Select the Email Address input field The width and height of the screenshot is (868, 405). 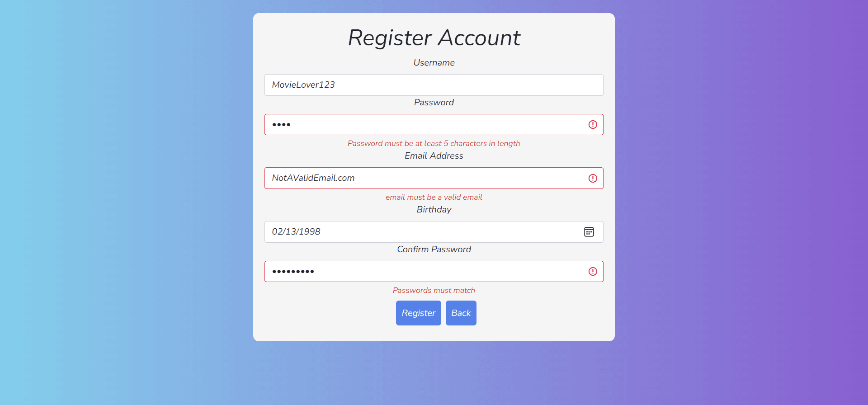(425, 178)
